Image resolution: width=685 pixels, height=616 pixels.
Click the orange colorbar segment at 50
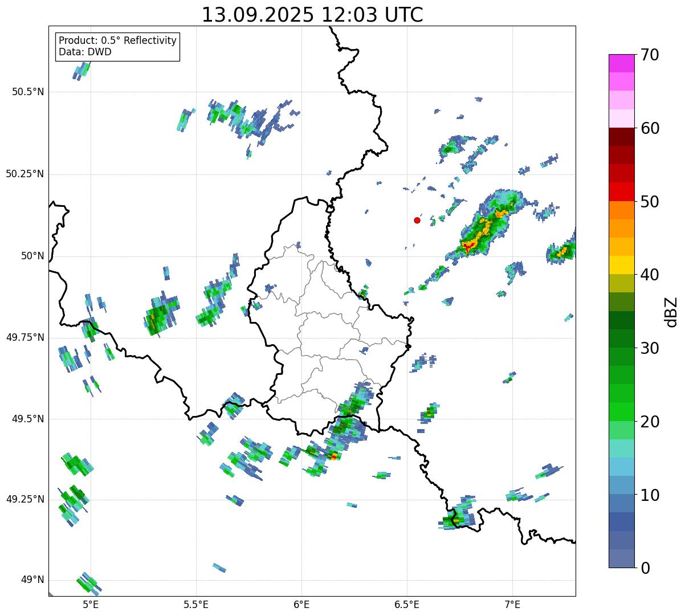pos(622,210)
